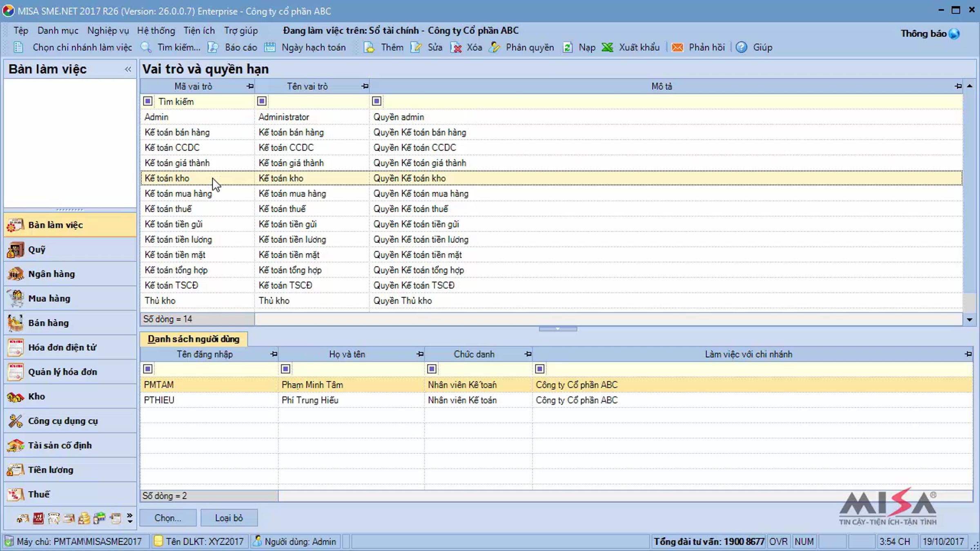980x551 pixels.
Task: Click the Ngày hạch toán calendar icon
Action: point(269,47)
